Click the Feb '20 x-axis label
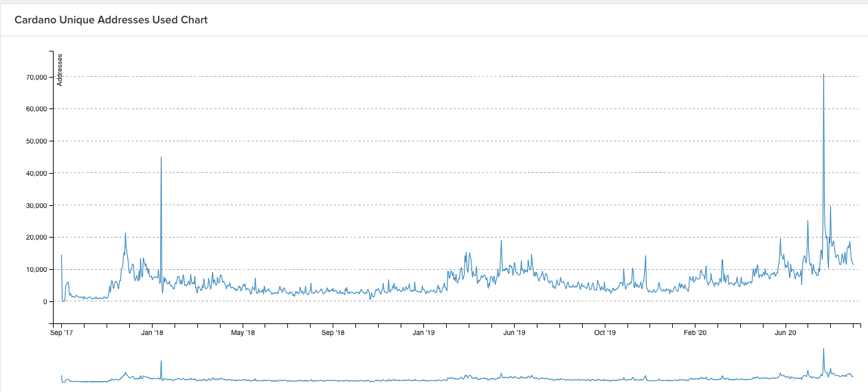The height and width of the screenshot is (392, 868). (x=695, y=333)
